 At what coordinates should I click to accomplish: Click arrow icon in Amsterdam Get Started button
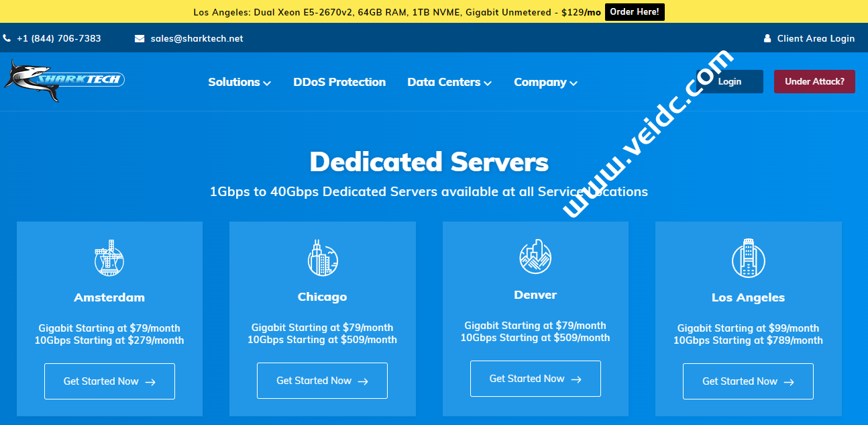(x=150, y=382)
